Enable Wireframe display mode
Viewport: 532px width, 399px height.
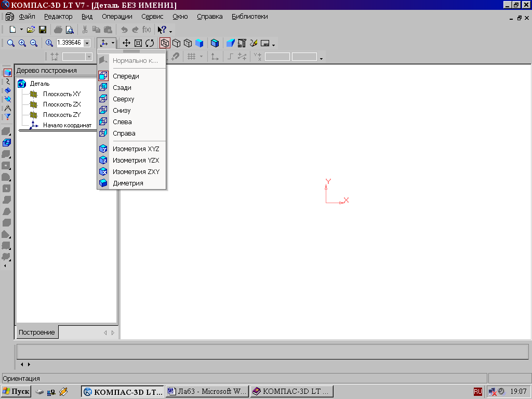pyautogui.click(x=165, y=43)
